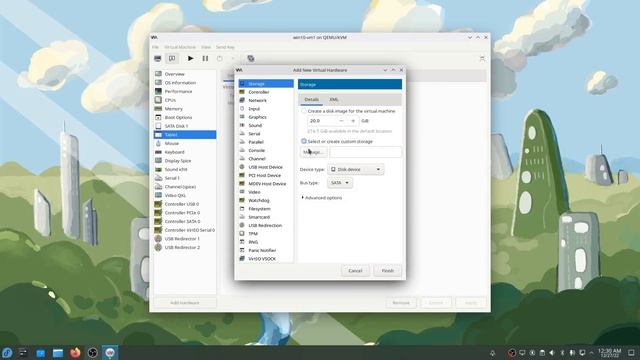640x360 pixels.
Task: Click the Pause virtual machine icon
Action: (x=205, y=58)
